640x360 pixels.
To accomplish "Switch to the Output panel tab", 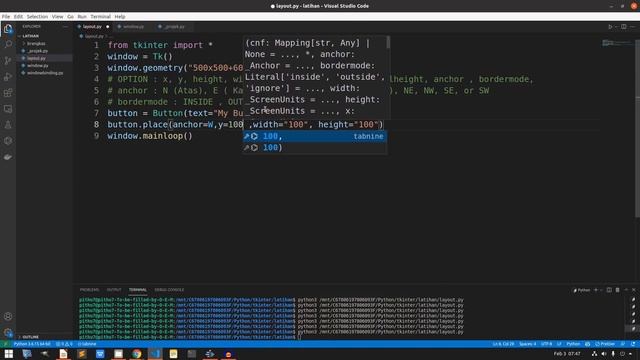I will point(114,290).
